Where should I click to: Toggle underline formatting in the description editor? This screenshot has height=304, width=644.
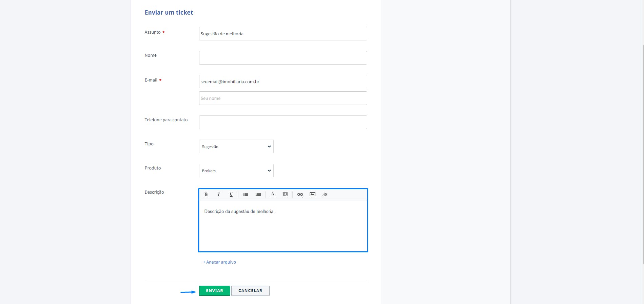pyautogui.click(x=231, y=195)
